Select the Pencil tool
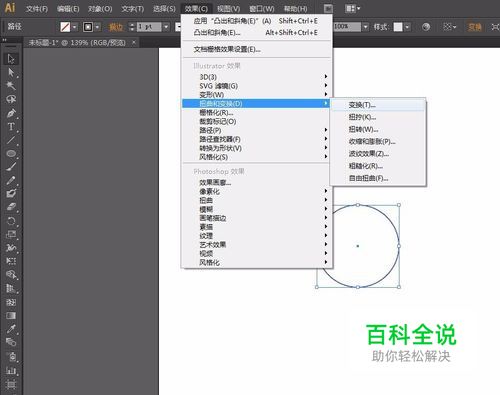500x395 pixels. (x=11, y=180)
